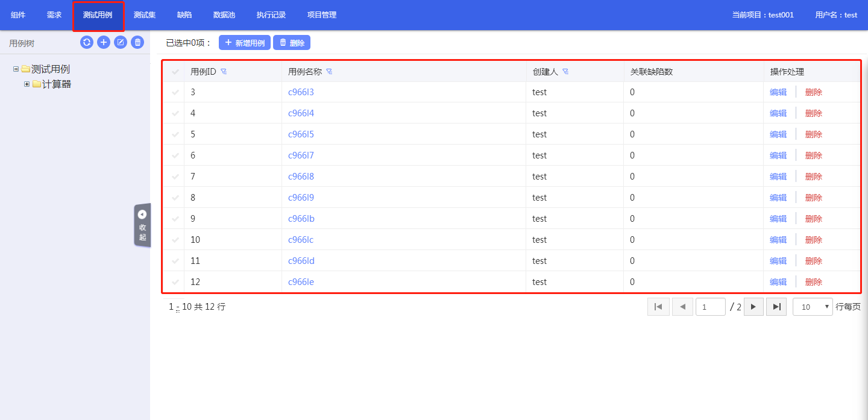The image size is (868, 420).
Task: Go to the next page of results
Action: click(753, 307)
